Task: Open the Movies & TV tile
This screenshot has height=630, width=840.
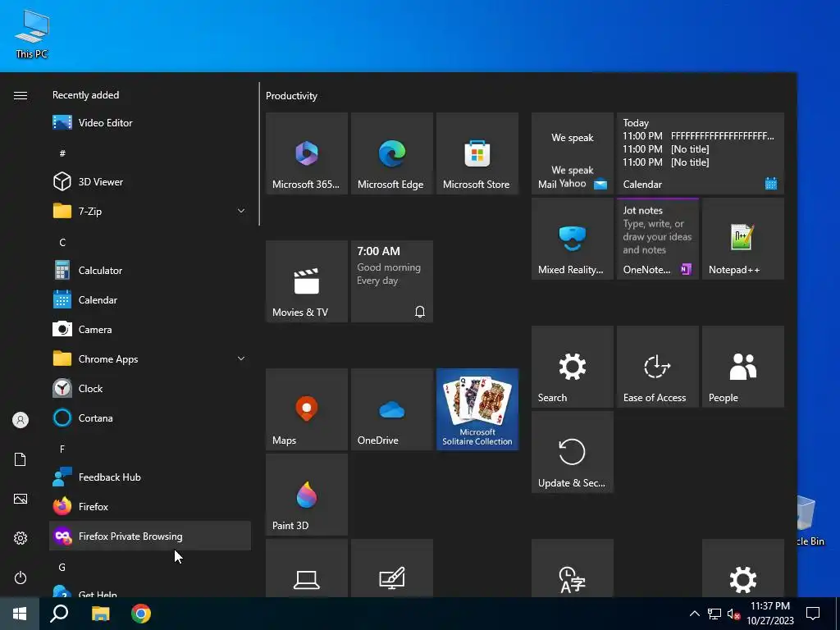Action: (x=307, y=281)
